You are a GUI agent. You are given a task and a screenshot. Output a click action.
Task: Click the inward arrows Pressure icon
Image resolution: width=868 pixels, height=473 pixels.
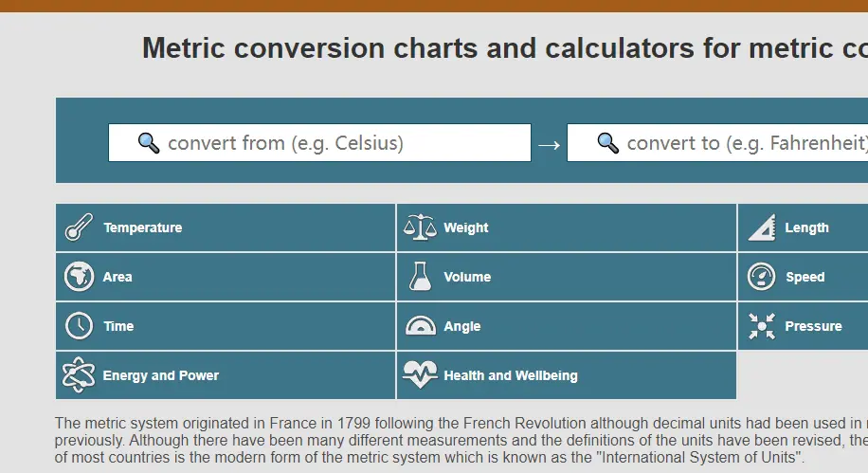click(x=761, y=326)
